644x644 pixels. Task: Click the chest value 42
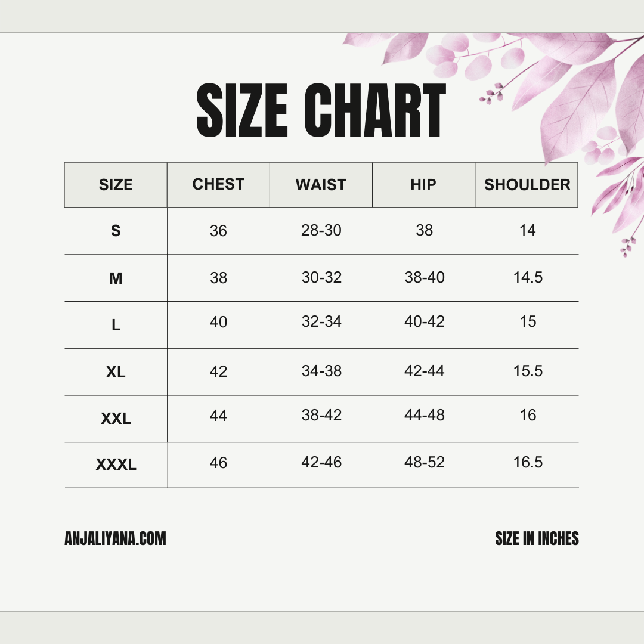click(x=218, y=371)
